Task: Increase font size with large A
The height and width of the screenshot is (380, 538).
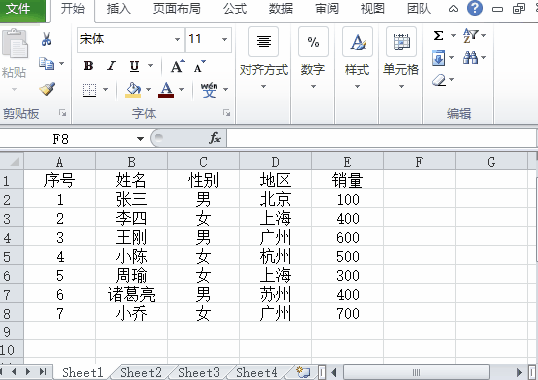Action: (177, 66)
